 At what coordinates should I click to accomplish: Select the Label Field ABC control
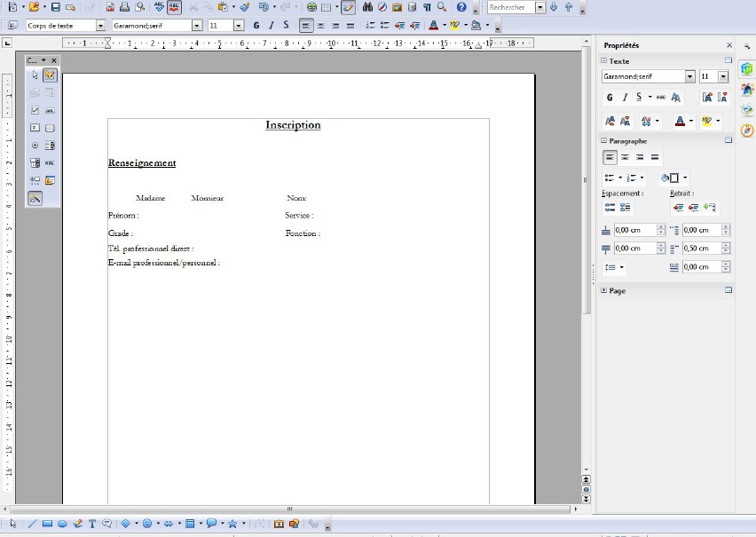[x=50, y=162]
